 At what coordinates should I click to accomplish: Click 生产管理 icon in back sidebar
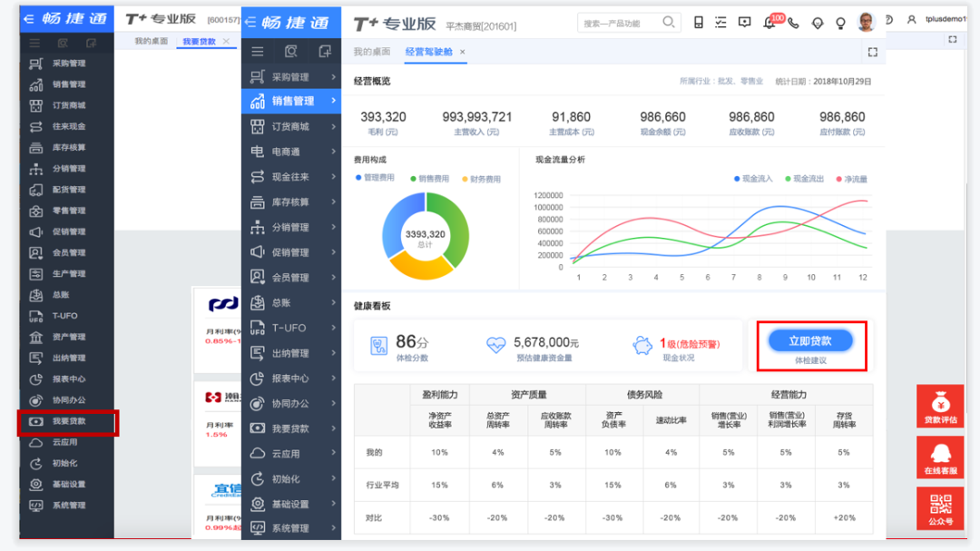pos(36,274)
